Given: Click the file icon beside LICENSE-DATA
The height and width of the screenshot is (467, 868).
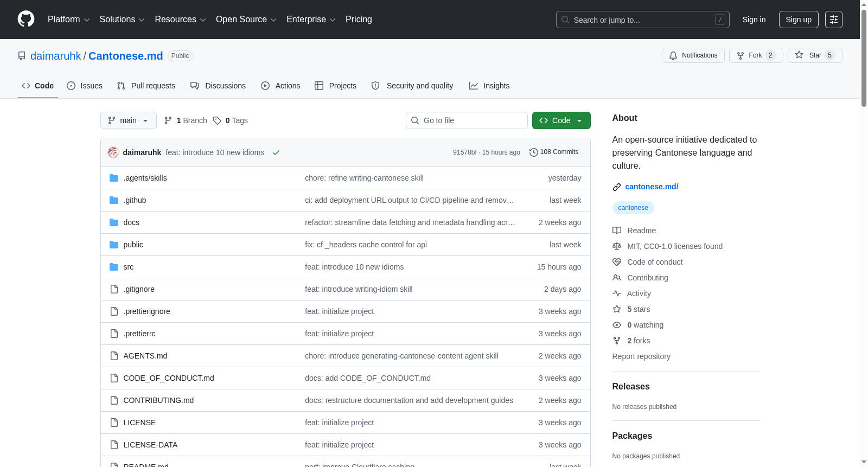Looking at the screenshot, I should click(114, 445).
